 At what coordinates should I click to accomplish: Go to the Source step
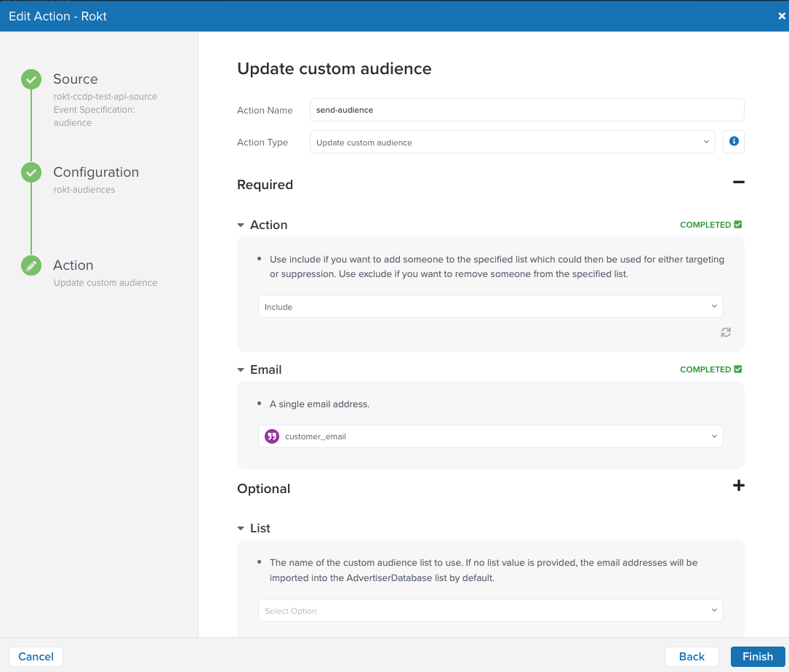[76, 79]
